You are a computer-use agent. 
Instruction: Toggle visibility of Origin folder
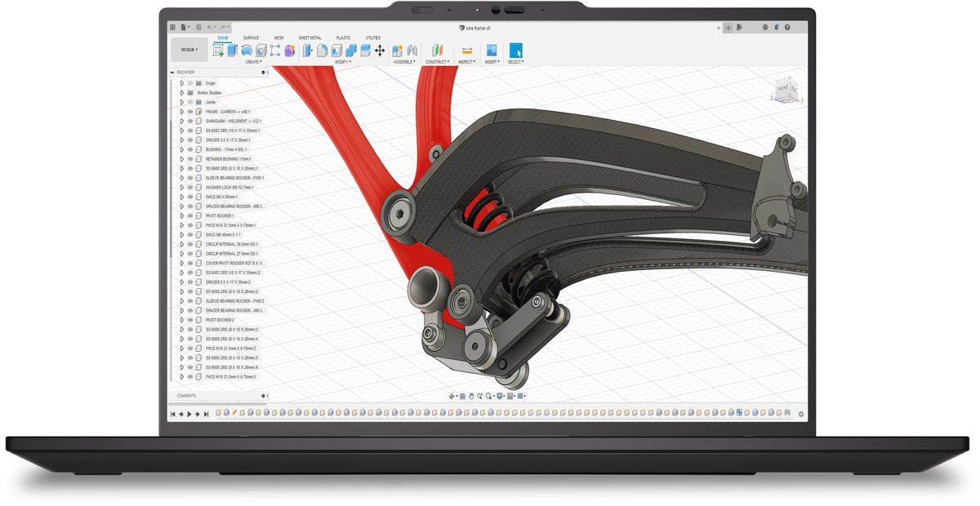(x=189, y=83)
